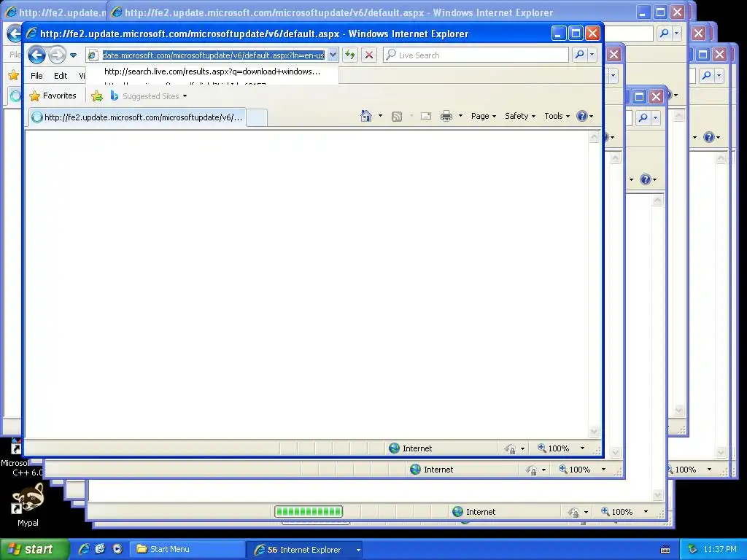Screen dimensions: 747x560
Task: Select the fe2.update.microsoft.com tab
Action: point(137,117)
